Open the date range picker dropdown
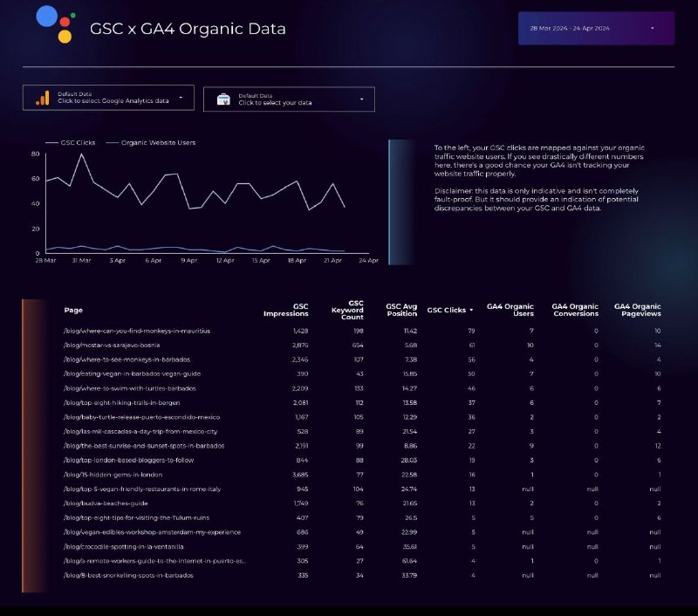This screenshot has height=616, width=698. 596,28
